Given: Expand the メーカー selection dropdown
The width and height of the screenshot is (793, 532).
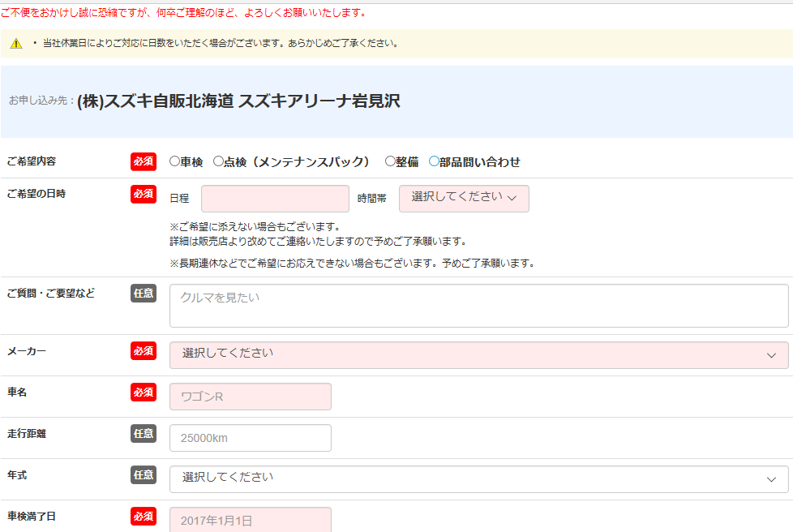Looking at the screenshot, I should pyautogui.click(x=478, y=355).
